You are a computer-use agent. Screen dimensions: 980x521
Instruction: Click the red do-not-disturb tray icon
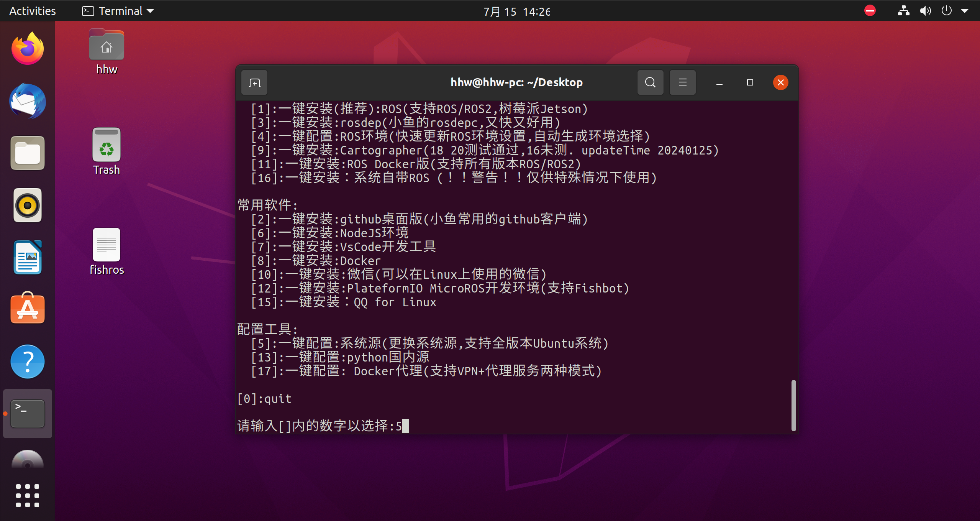(x=870, y=11)
